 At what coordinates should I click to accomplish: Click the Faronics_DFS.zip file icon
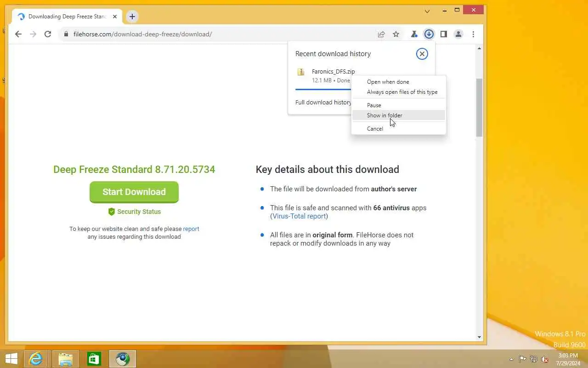point(301,72)
